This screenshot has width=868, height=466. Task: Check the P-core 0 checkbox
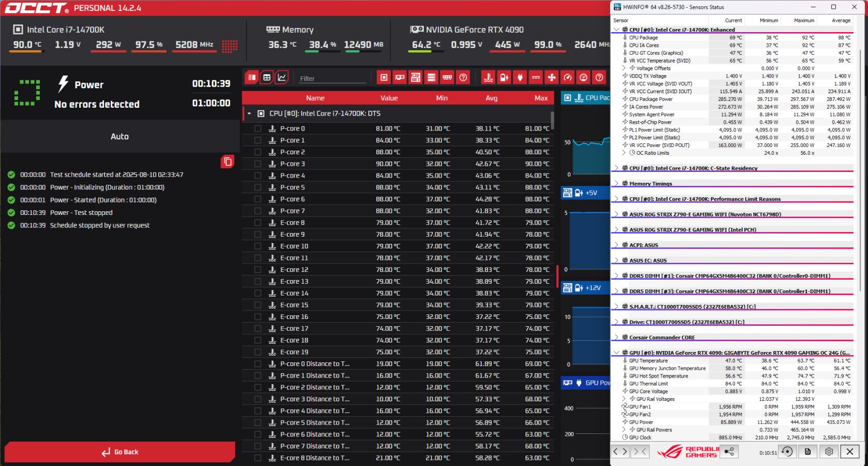(258, 128)
